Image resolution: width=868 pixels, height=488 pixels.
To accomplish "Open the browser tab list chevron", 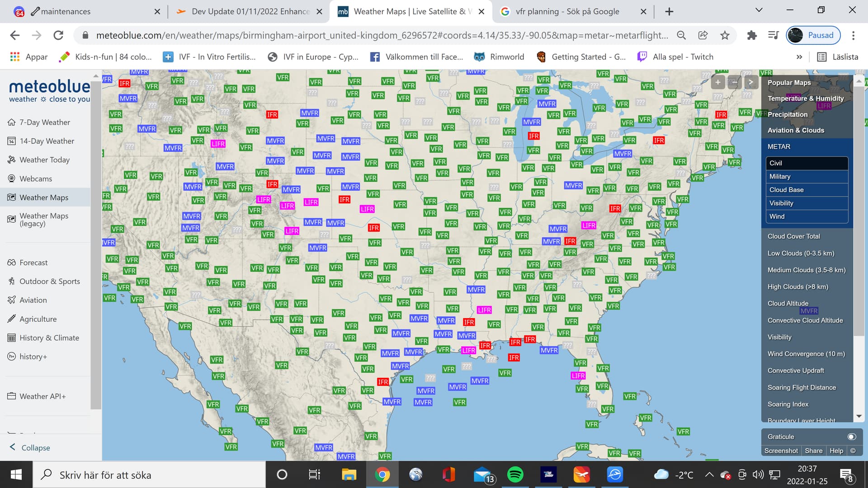I will pyautogui.click(x=758, y=9).
